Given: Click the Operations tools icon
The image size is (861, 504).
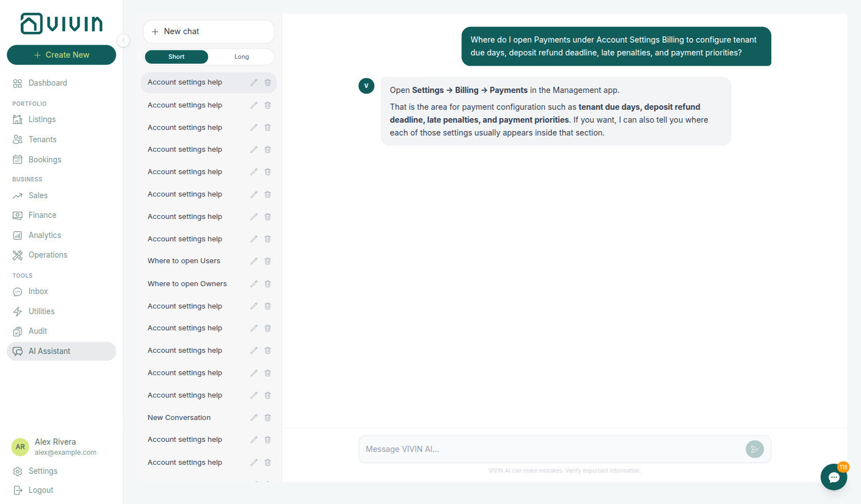Looking at the screenshot, I should click(x=17, y=255).
